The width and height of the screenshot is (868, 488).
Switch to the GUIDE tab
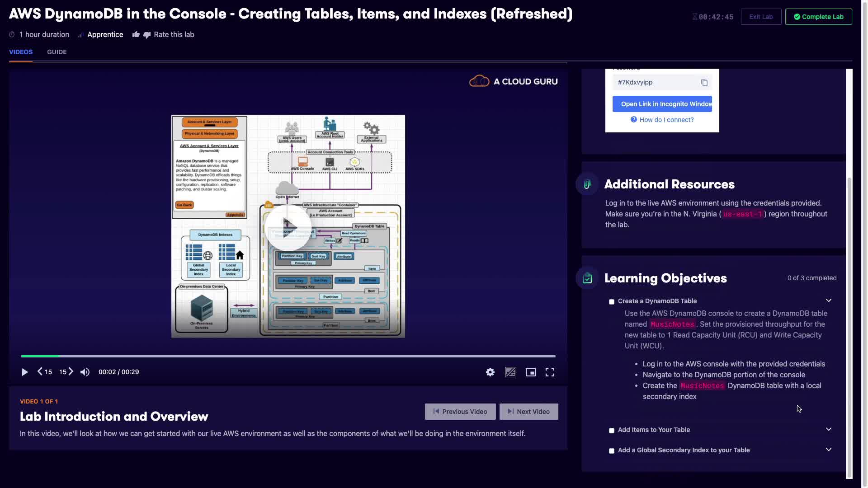(x=57, y=52)
